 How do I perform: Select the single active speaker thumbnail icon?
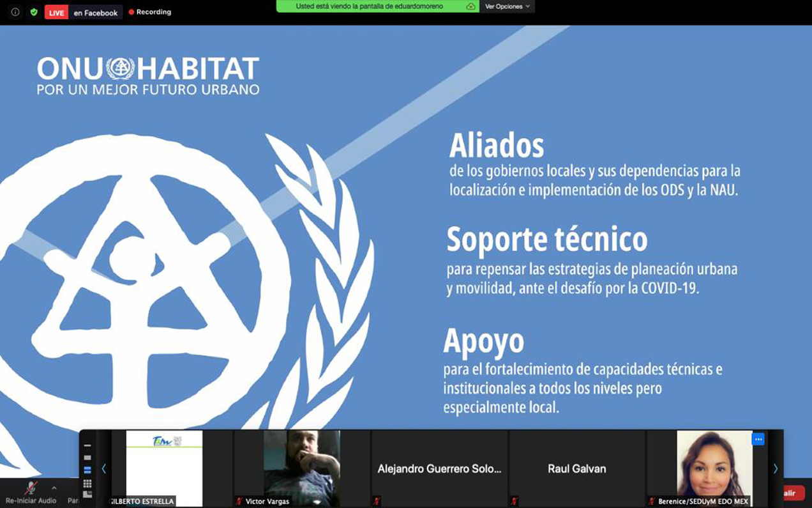tap(87, 458)
